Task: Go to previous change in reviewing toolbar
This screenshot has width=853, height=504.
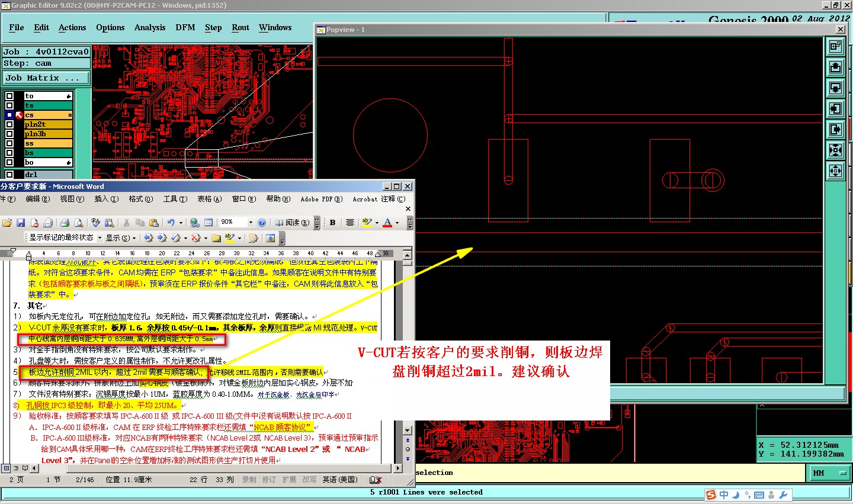Action: [148, 238]
